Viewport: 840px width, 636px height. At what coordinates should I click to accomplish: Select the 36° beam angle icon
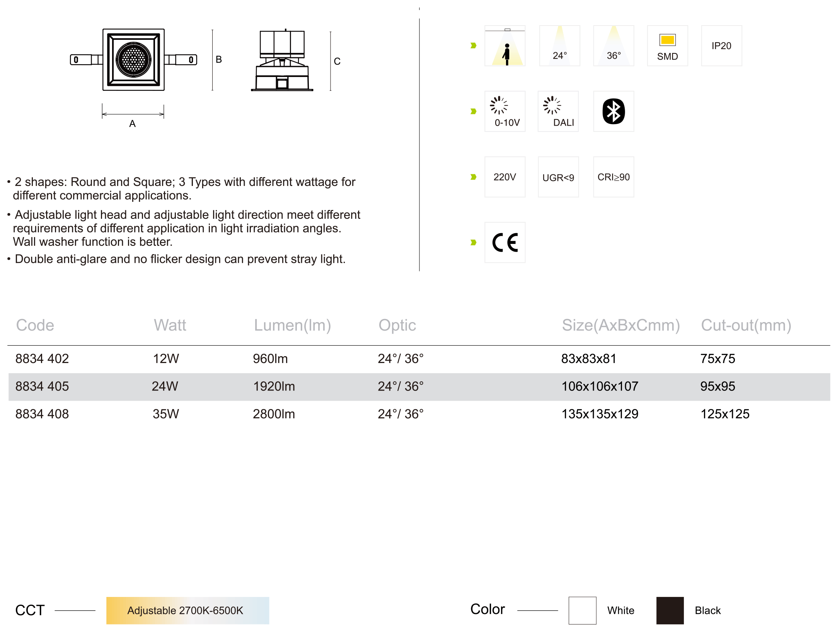[613, 46]
